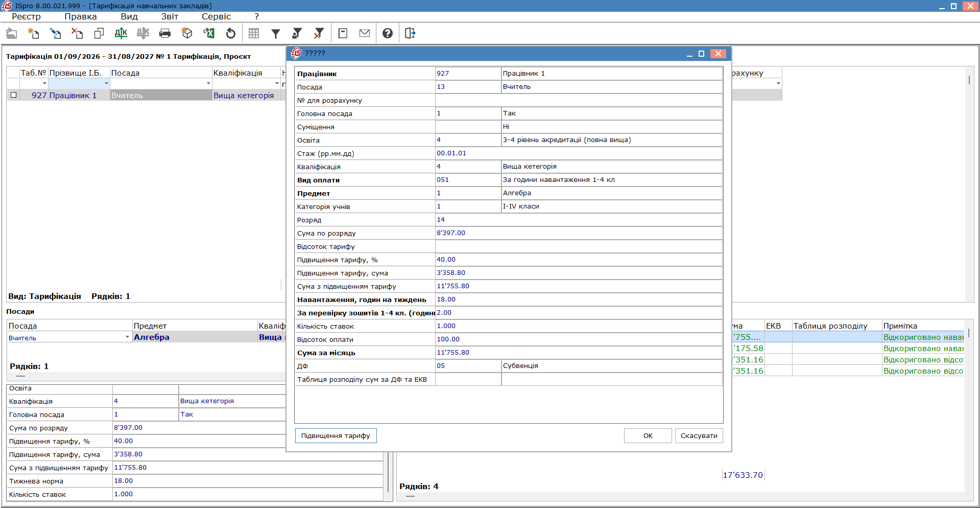Screen dimensions: 980x508
Task: Open the Звіт menu
Action: point(170,17)
